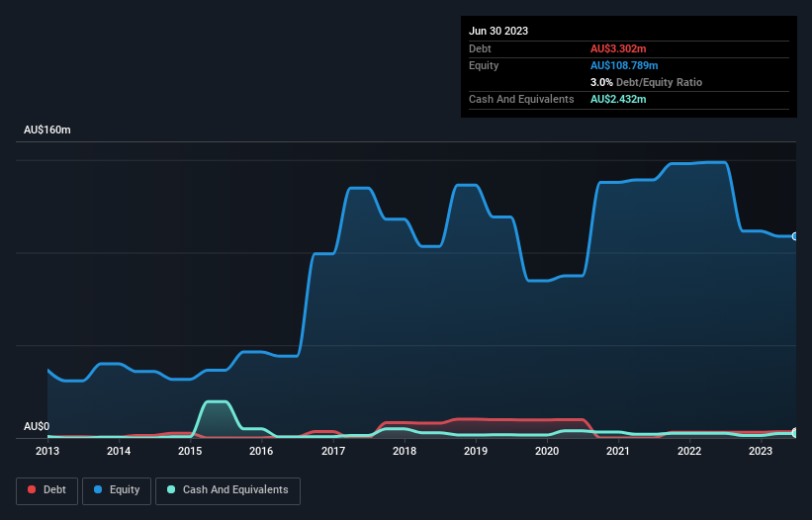This screenshot has width=812, height=520.
Task: Click the 2014 x-axis label
Action: pos(119,451)
